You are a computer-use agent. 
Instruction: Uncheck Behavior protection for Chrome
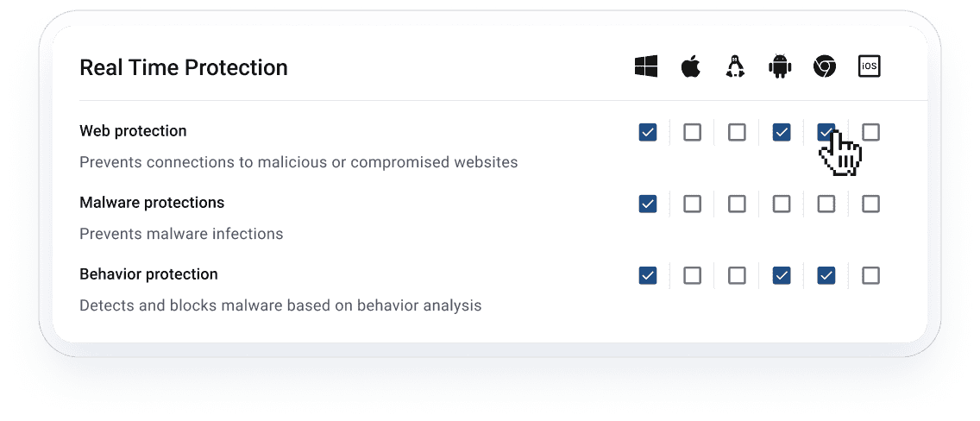click(x=826, y=275)
